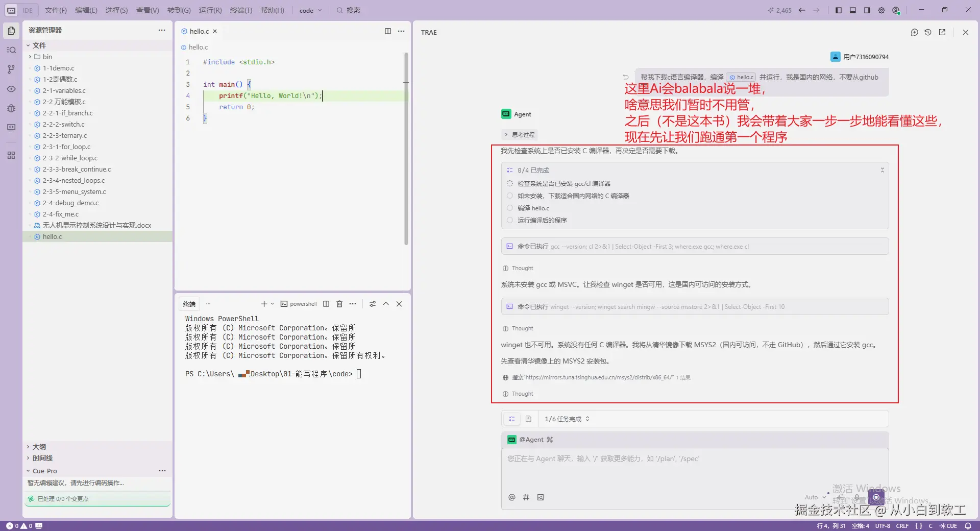Insert a # context reference in the chat input
The image size is (980, 531).
coord(526,497)
